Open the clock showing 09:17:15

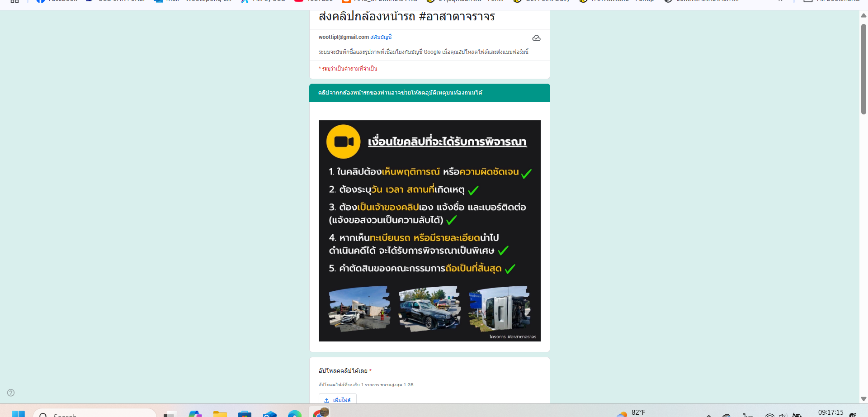(830, 412)
